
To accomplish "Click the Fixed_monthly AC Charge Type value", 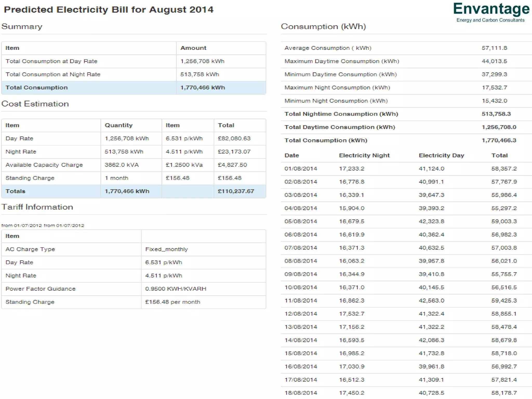I will point(166,249).
